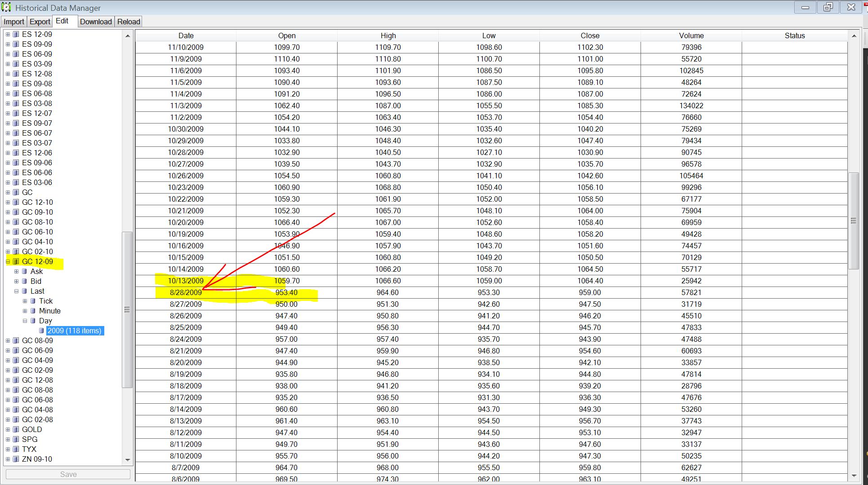
Task: Expand the SPG instrument node
Action: click(8, 439)
